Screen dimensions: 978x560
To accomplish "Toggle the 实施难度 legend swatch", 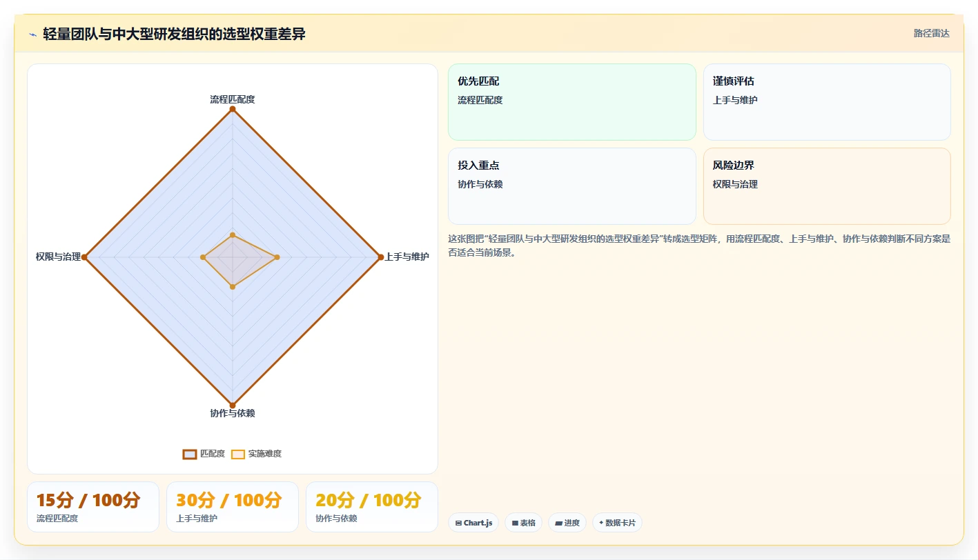I will pos(238,454).
